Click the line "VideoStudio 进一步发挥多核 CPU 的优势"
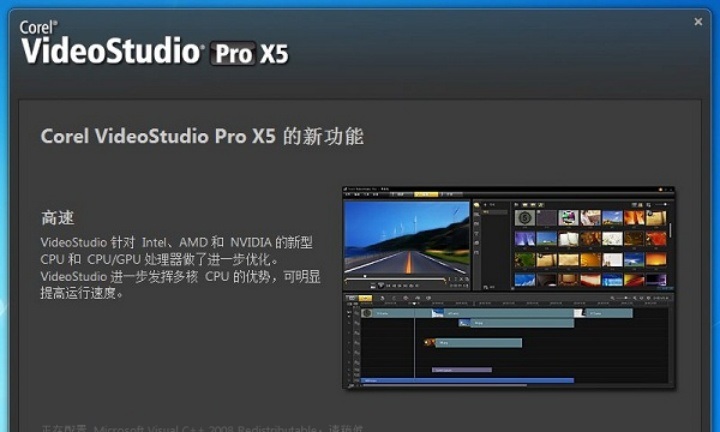This screenshot has height=432, width=720. 180,276
